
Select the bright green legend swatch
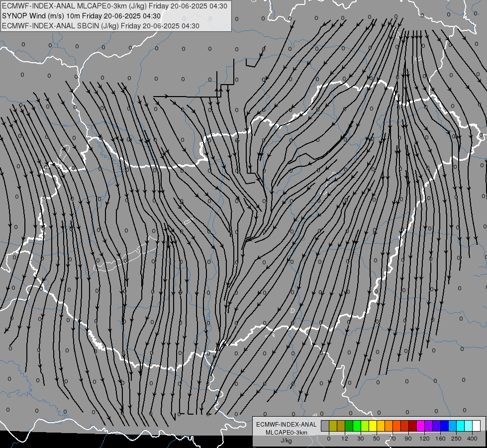[357, 426]
